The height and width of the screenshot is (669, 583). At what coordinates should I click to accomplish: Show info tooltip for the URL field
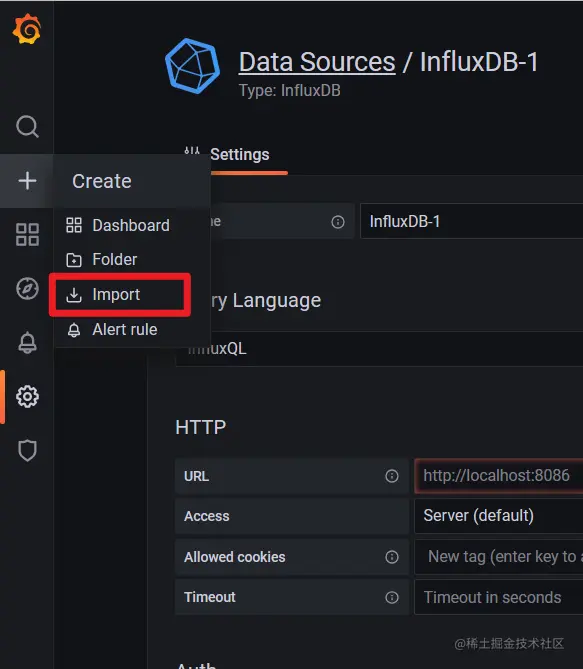tap(392, 476)
